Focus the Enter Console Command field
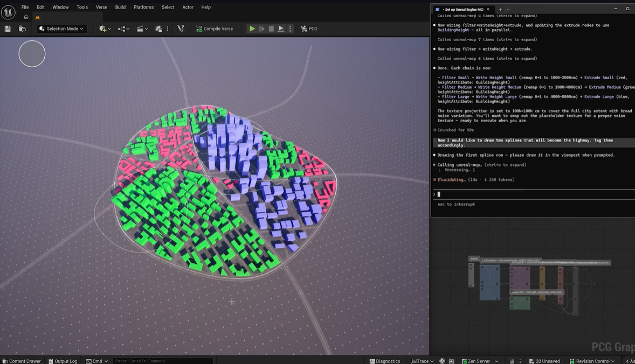The height and width of the screenshot is (364, 635). (x=163, y=361)
